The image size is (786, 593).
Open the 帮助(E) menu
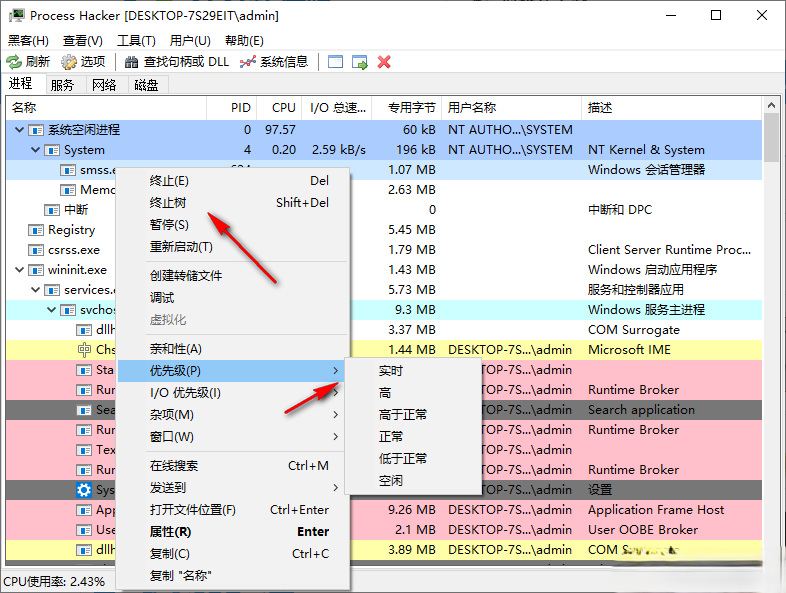click(x=245, y=41)
